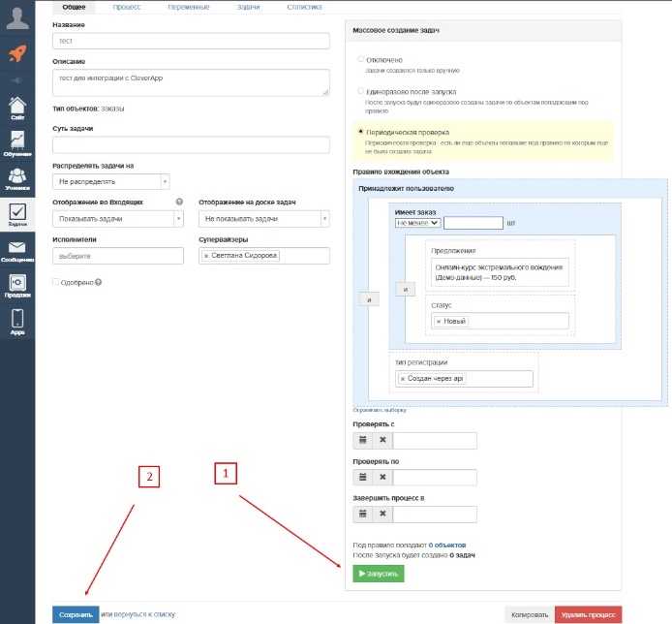Open Сообщения envelope icon in sidebar

tap(17, 251)
